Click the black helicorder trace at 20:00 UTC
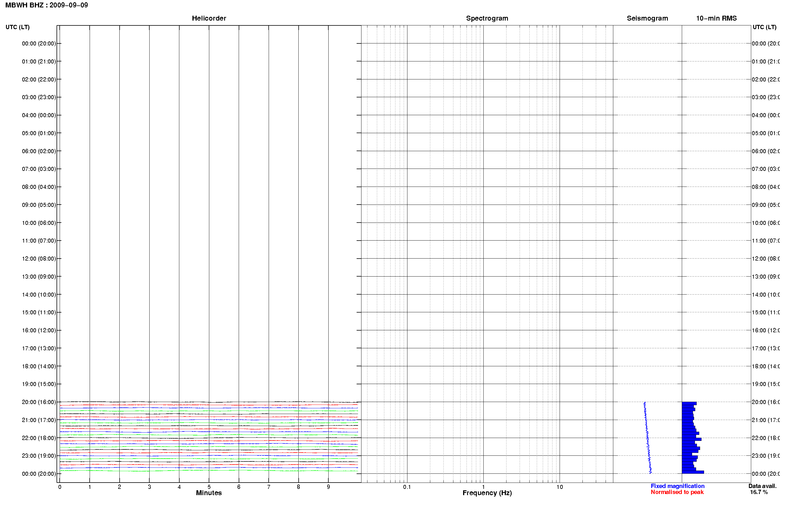The image size is (812, 508). tap(209, 402)
